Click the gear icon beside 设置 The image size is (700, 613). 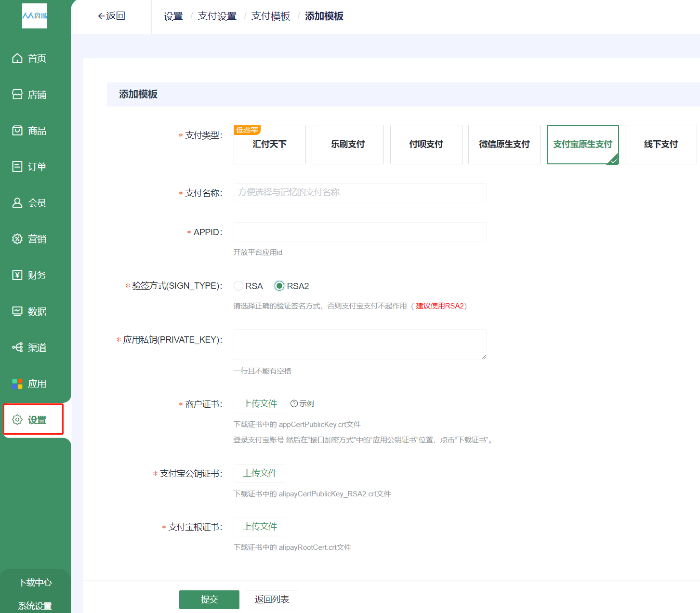point(17,420)
